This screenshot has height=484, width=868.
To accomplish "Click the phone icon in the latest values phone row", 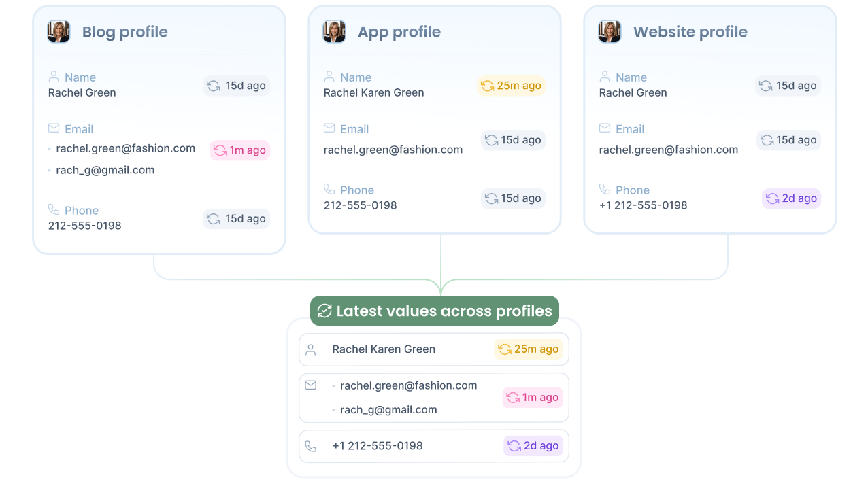I will click(311, 446).
